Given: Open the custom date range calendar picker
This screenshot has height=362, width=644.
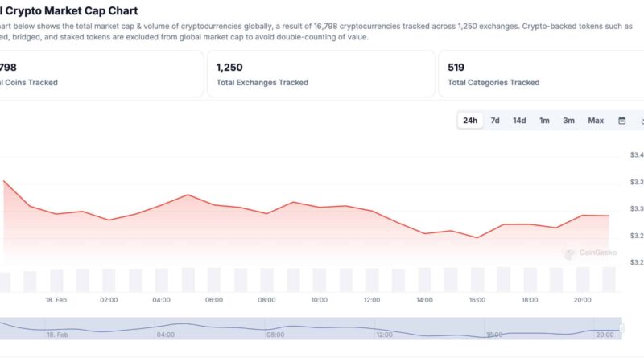Looking at the screenshot, I should 621,121.
